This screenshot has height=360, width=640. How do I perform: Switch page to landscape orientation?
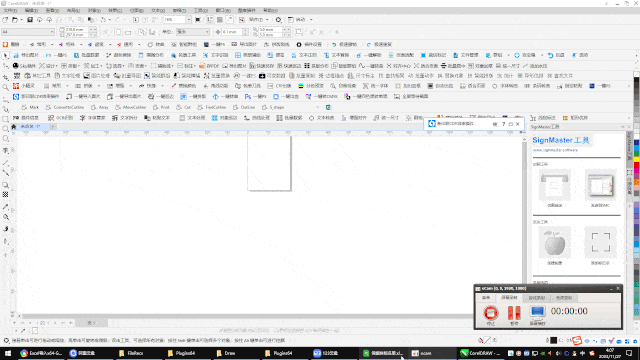coord(128,32)
